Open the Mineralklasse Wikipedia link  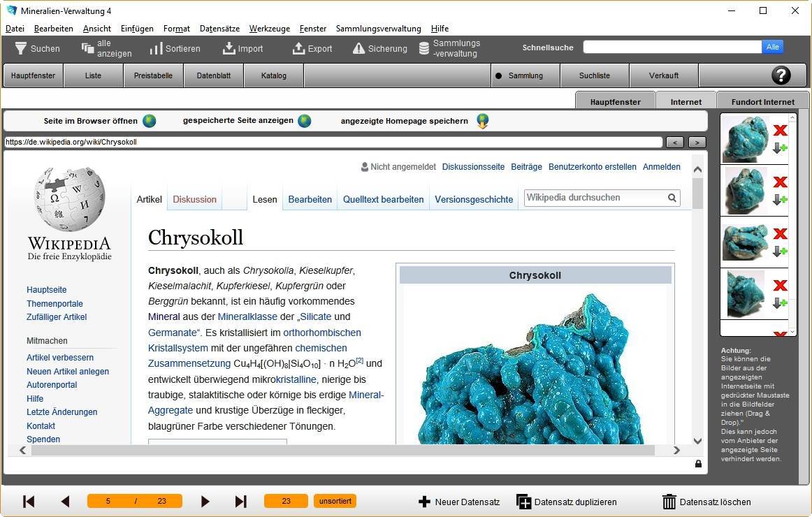tap(238, 316)
